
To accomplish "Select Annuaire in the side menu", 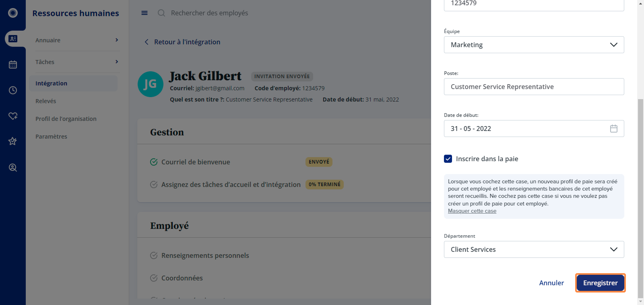I will point(48,40).
